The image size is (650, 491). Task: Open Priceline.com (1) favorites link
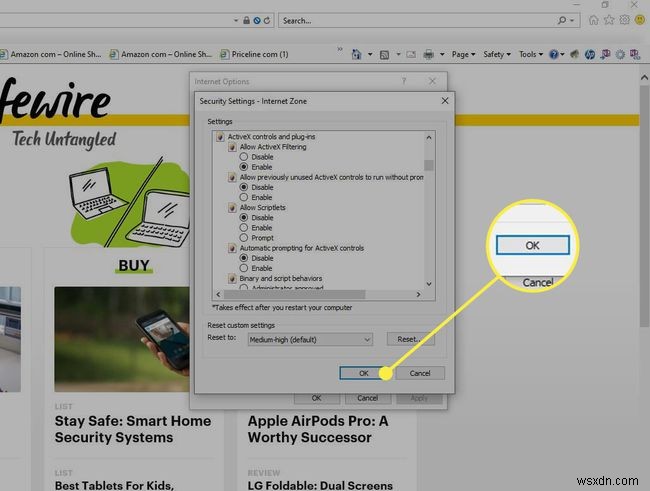pos(254,54)
